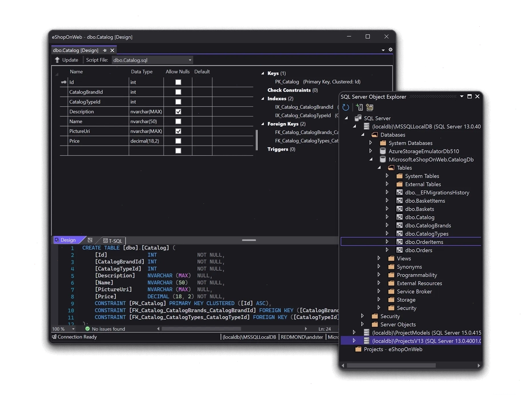Collapse the Indexes section
The image size is (532, 399).
tap(263, 99)
